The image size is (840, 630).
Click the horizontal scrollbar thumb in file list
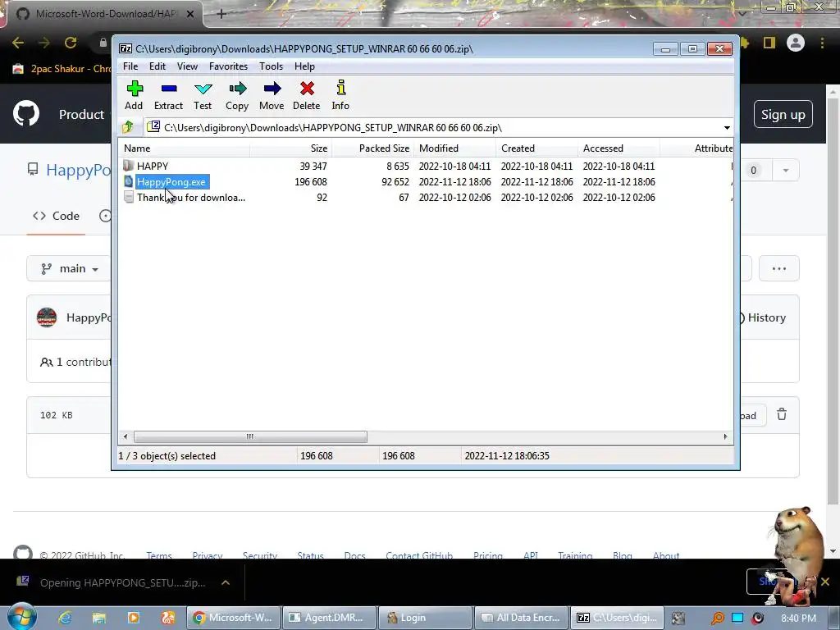250,436
